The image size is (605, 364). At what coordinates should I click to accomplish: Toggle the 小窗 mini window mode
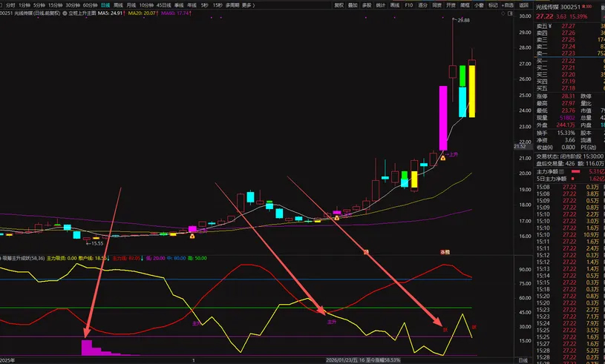click(x=479, y=5)
